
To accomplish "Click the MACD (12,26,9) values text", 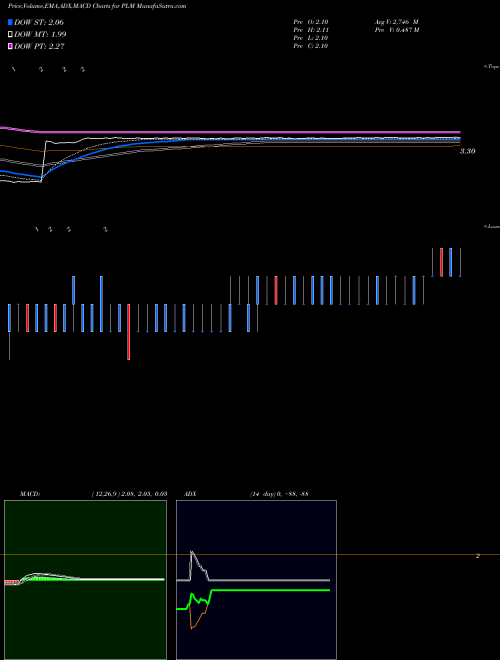I will pyautogui.click(x=129, y=494).
